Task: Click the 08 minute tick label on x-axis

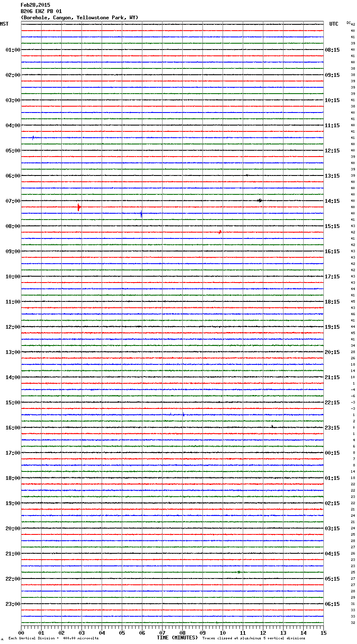Action: click(x=182, y=633)
